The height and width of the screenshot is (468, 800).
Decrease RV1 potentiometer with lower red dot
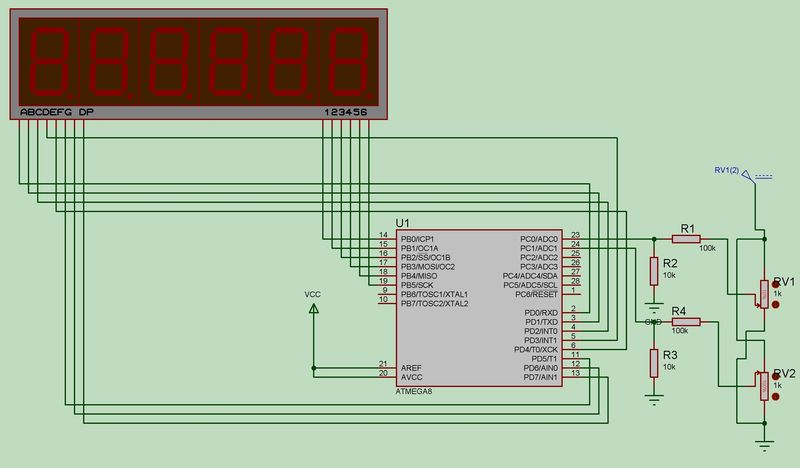pos(776,305)
